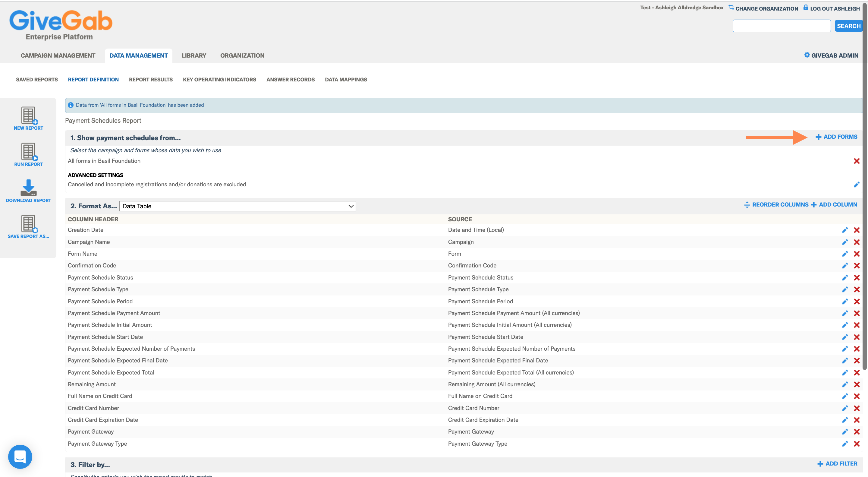The height and width of the screenshot is (477, 868).
Task: Click the GiveGab Enterprise Platform logo
Action: click(x=61, y=25)
